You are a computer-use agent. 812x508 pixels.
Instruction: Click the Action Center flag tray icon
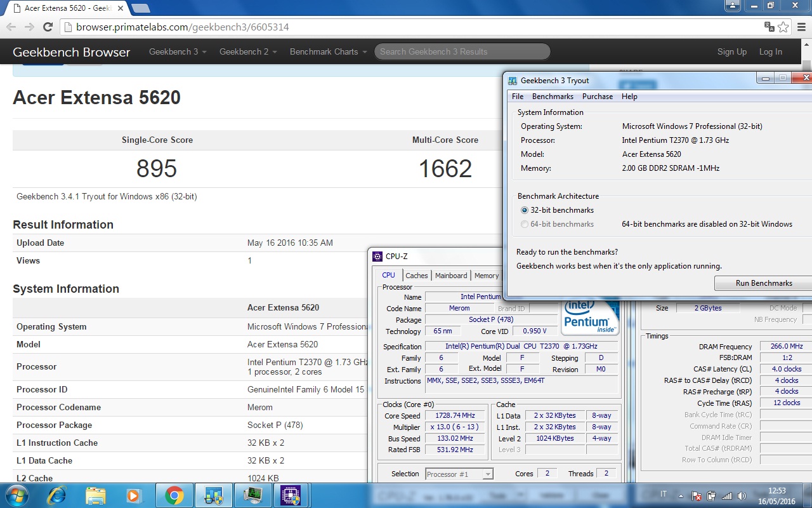[697, 496]
